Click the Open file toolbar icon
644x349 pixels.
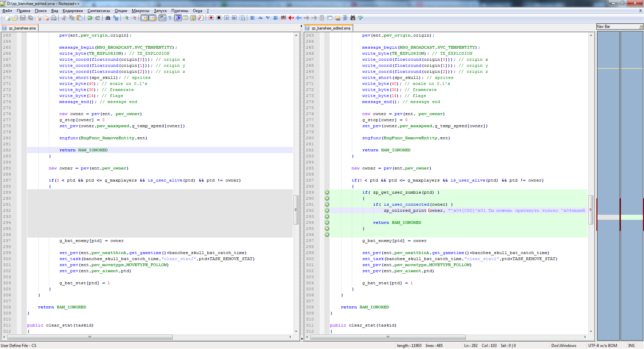[x=15, y=18]
